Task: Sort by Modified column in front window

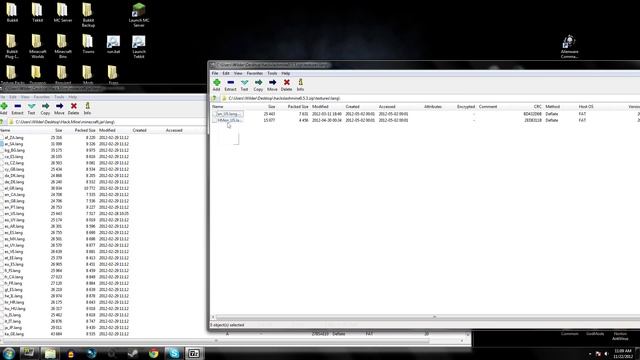Action: click(x=320, y=107)
